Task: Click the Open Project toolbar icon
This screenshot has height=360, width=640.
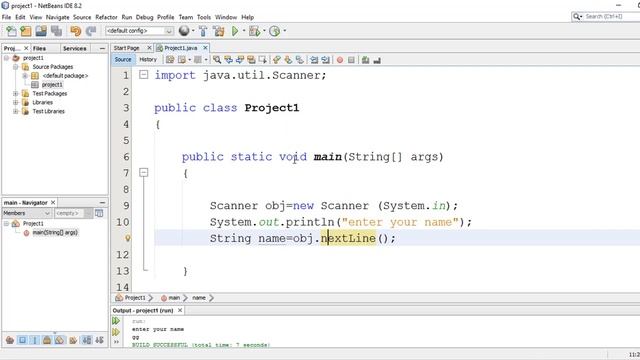Action: [x=41, y=31]
